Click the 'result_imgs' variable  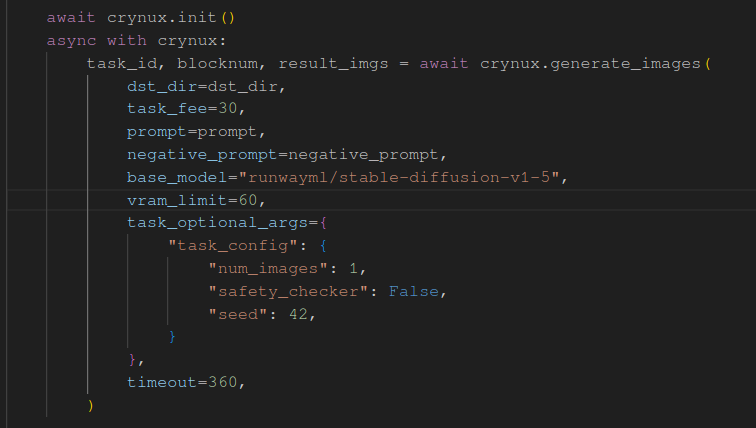(x=334, y=64)
